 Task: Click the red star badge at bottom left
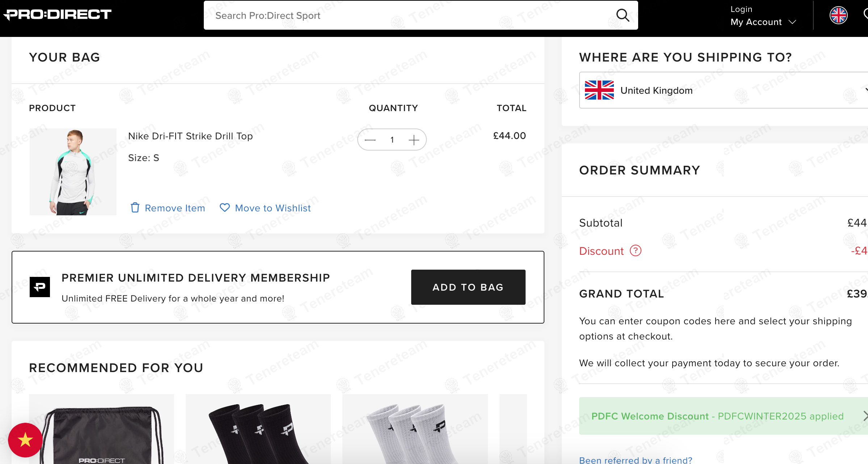pyautogui.click(x=25, y=440)
